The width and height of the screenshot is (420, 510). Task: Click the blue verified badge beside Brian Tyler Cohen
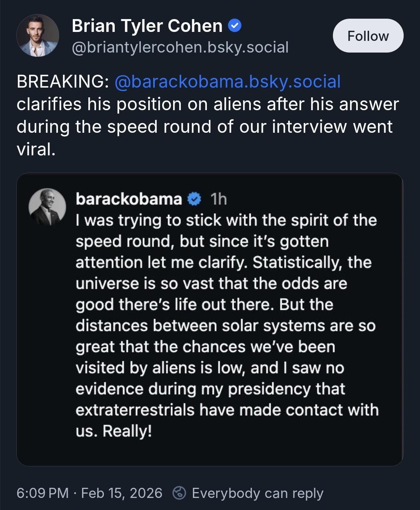tap(234, 26)
